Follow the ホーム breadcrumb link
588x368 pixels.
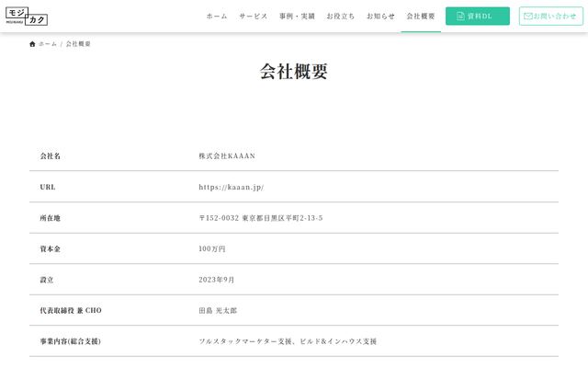48,44
